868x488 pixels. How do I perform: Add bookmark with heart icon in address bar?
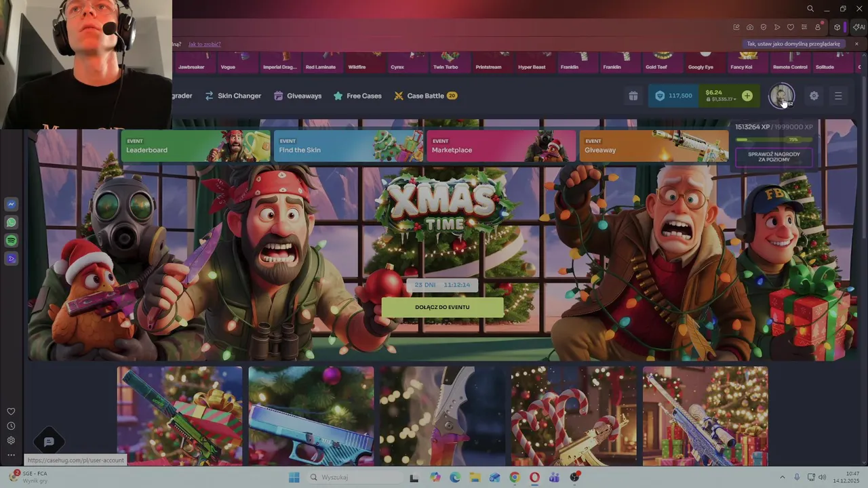(791, 27)
